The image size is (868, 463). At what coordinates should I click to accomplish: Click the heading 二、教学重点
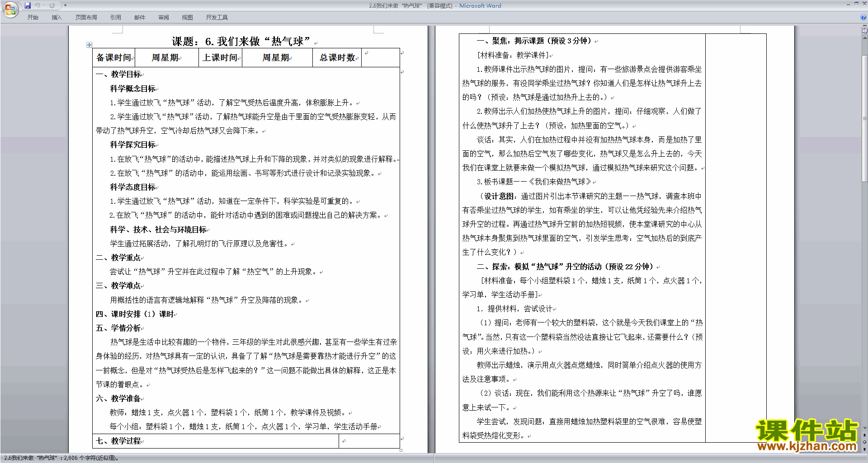point(118,257)
